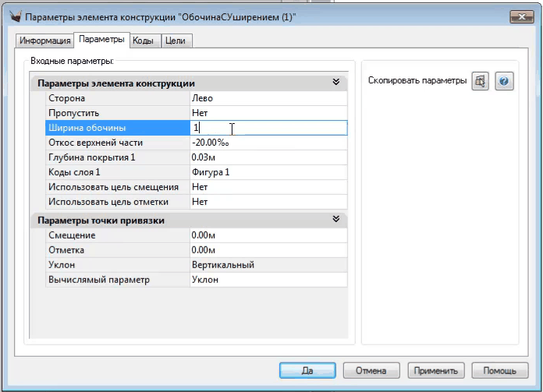
Task: Open help with the Помощь button
Action: point(499,369)
